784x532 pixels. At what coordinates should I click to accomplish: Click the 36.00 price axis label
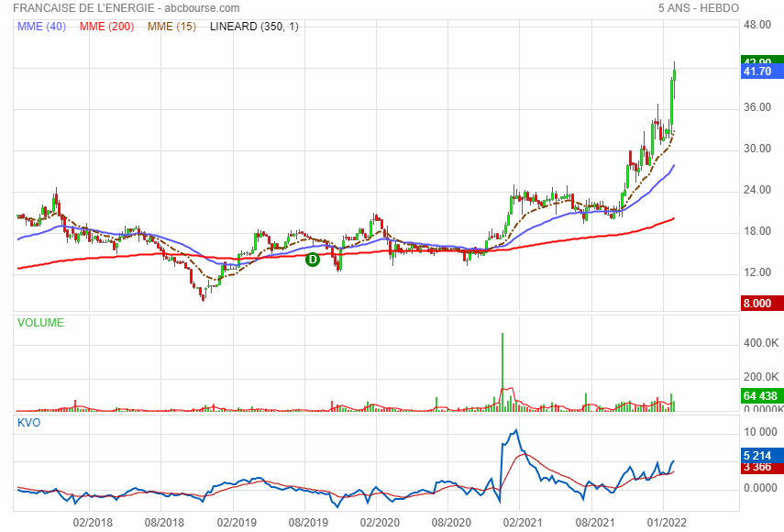point(757,107)
